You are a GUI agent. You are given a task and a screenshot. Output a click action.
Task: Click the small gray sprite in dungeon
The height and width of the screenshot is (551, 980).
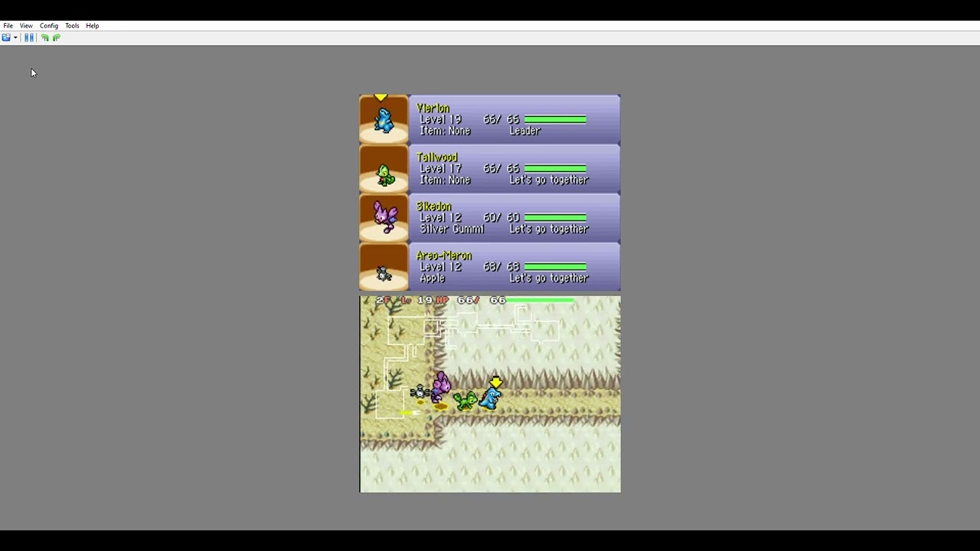tap(420, 393)
